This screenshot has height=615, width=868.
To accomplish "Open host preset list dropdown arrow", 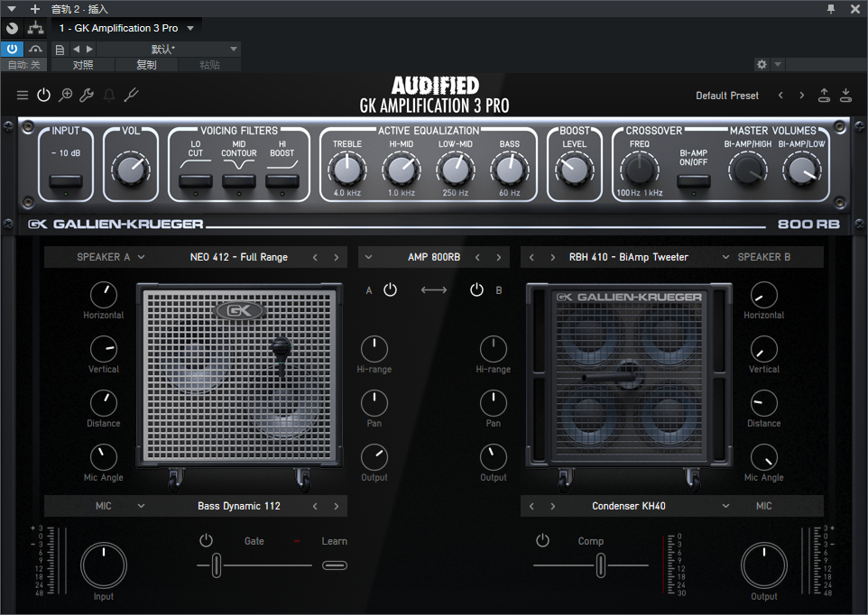I will (234, 50).
